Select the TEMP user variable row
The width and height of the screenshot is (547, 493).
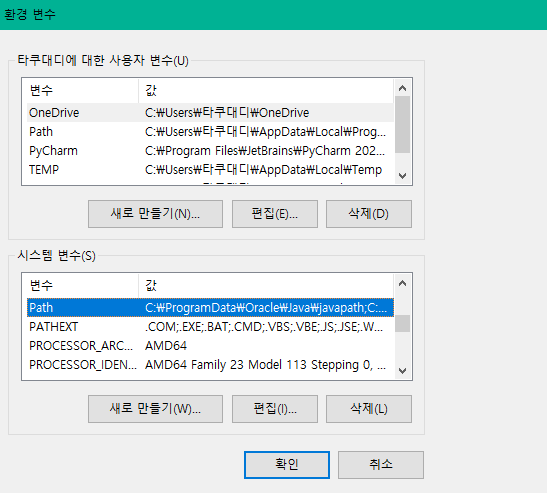[x=210, y=170]
